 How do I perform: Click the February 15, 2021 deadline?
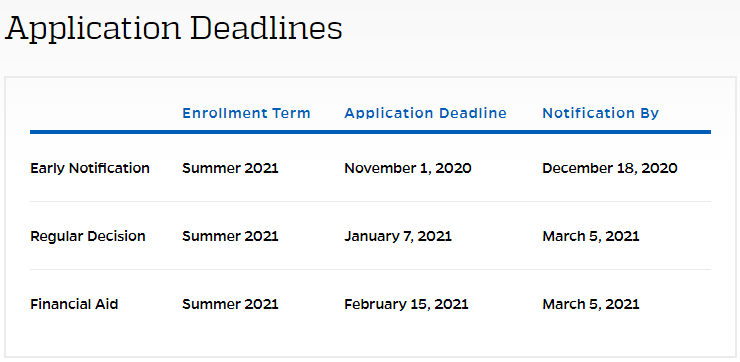coord(406,304)
